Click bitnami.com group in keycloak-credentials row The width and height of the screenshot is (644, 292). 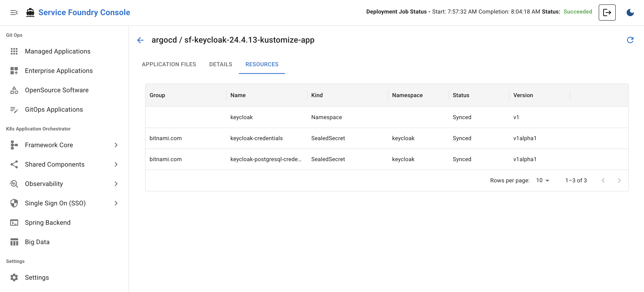pos(166,138)
